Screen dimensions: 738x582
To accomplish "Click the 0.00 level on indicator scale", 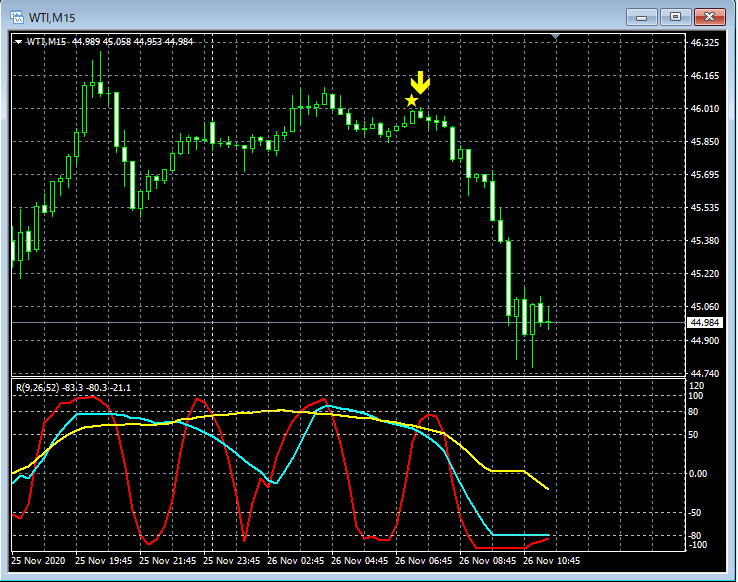I will coord(702,474).
